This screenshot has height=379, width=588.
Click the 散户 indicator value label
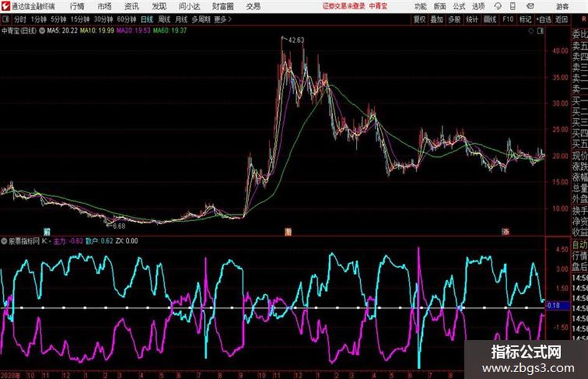click(99, 241)
